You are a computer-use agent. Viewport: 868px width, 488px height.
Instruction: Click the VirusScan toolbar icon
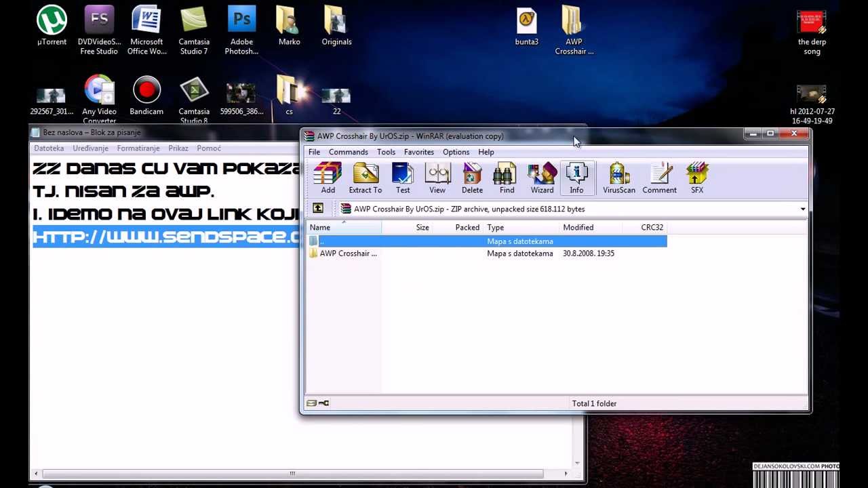pos(618,178)
